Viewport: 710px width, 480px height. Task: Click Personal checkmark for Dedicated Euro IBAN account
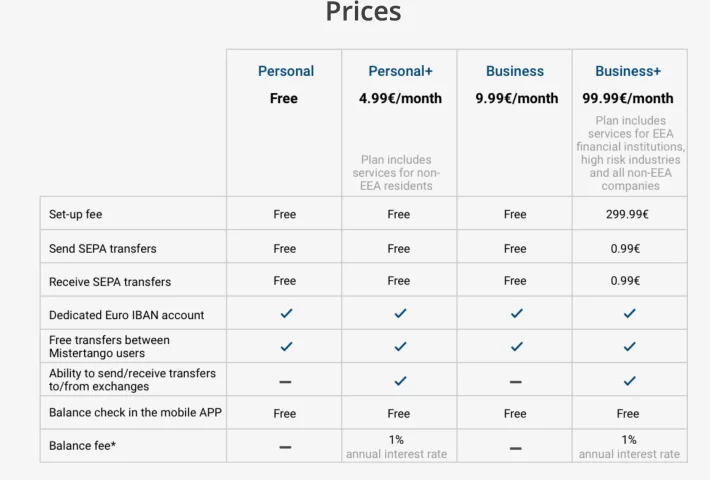[286, 313]
